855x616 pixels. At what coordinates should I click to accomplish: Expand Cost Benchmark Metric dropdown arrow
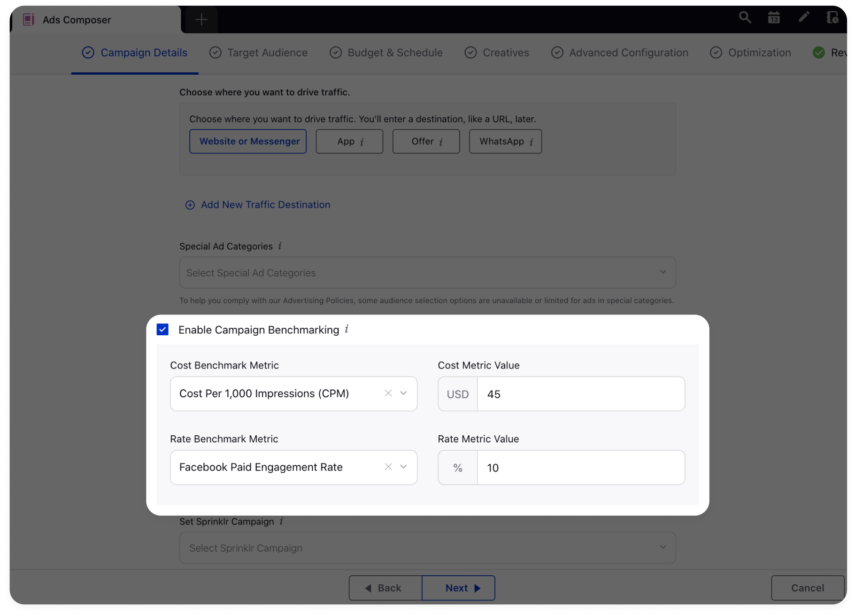click(x=403, y=393)
